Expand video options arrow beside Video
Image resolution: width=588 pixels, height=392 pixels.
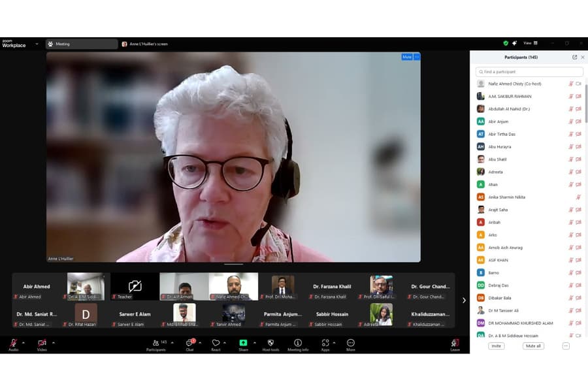click(54, 343)
